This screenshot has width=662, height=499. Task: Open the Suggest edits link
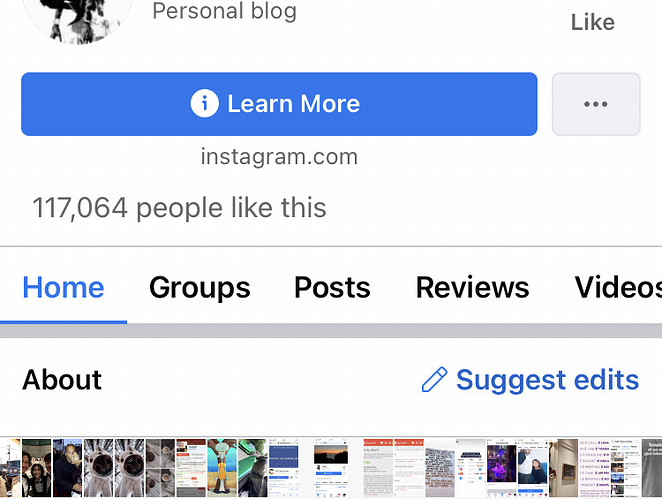[x=548, y=380]
